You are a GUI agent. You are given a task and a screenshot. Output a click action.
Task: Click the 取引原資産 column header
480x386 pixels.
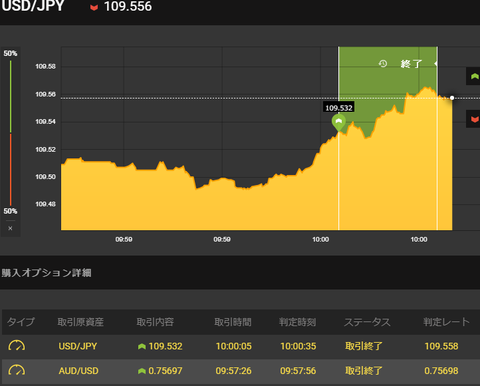[x=80, y=322]
